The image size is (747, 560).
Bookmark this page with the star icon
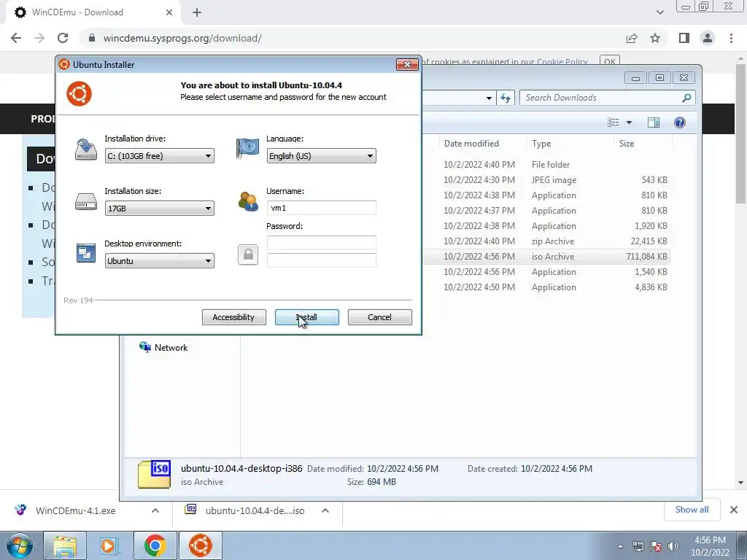pyautogui.click(x=655, y=38)
